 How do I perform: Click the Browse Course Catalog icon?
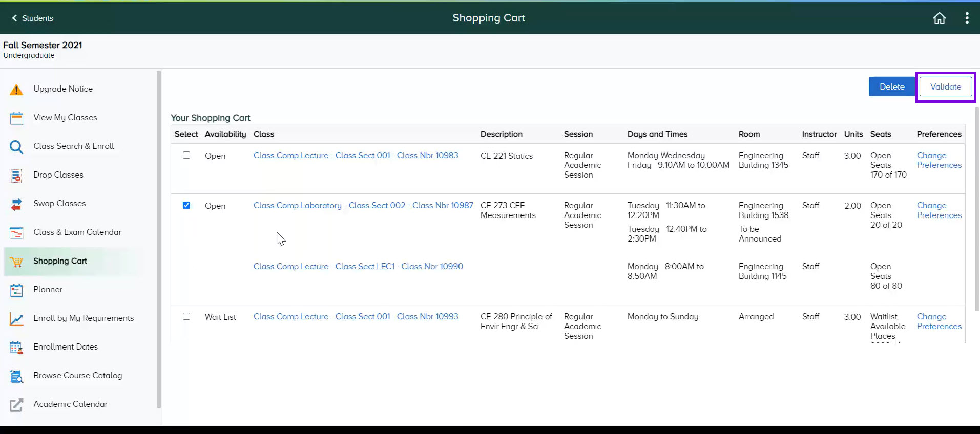[x=16, y=376]
